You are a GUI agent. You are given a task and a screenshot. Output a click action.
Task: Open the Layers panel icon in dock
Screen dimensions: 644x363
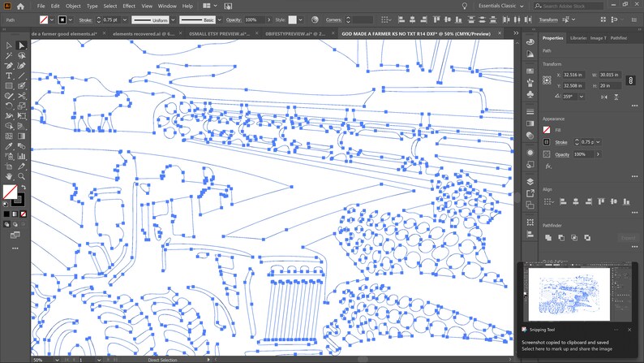[x=530, y=182]
